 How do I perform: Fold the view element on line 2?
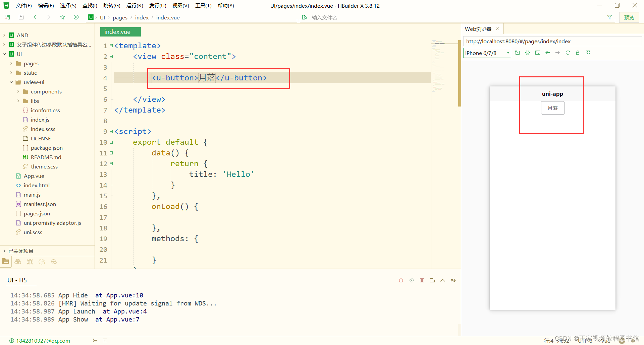111,57
